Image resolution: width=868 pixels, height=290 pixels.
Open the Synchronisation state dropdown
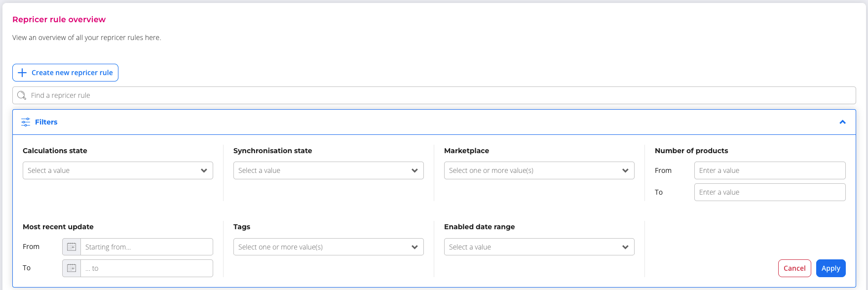click(328, 170)
